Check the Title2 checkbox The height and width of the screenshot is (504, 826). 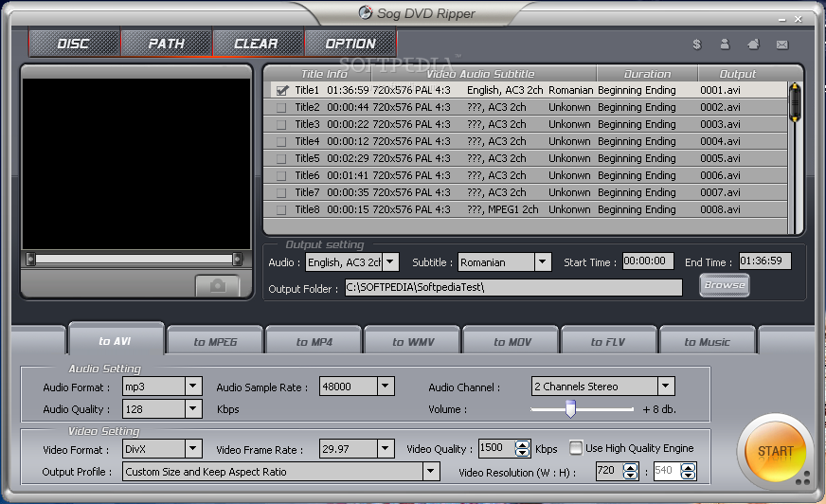(281, 107)
